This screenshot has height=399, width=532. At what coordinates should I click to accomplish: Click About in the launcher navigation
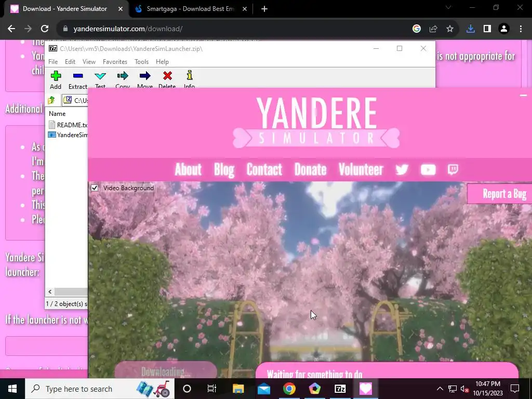[x=188, y=169]
